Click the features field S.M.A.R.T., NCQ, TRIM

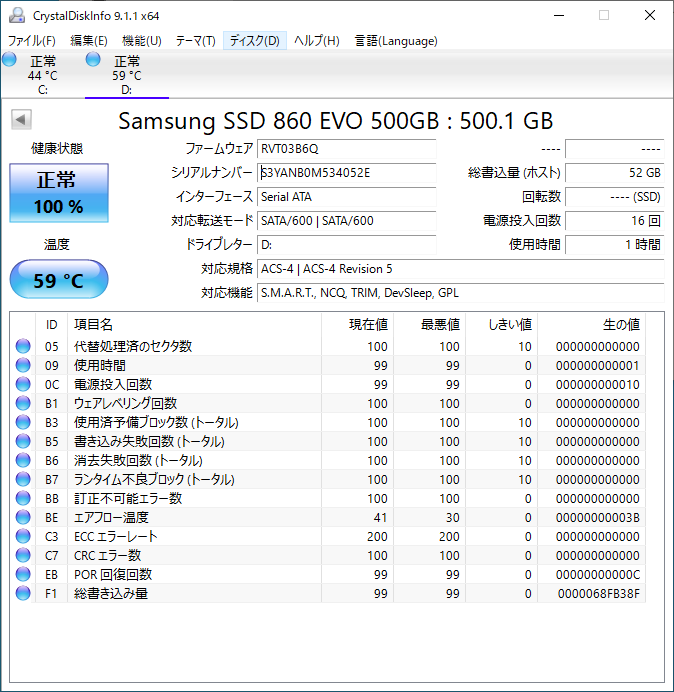461,293
